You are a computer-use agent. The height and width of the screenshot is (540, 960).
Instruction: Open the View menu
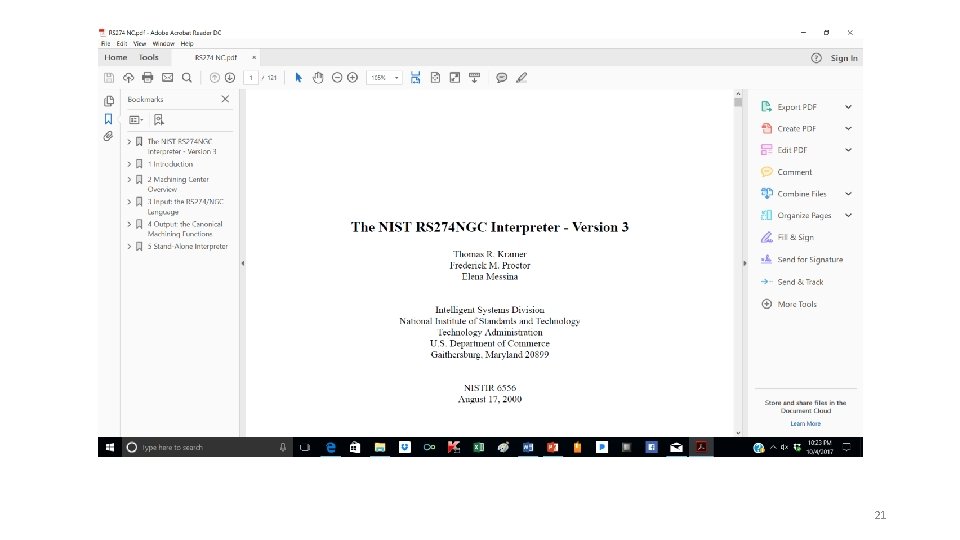click(140, 44)
